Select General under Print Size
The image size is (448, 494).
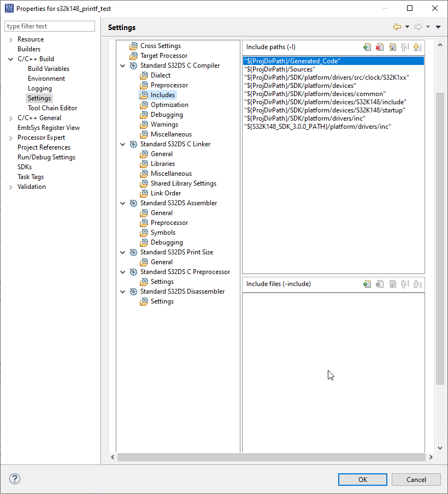coord(162,262)
